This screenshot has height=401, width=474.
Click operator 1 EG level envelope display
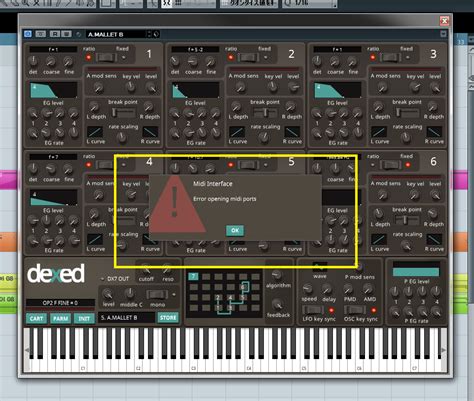[54, 90]
